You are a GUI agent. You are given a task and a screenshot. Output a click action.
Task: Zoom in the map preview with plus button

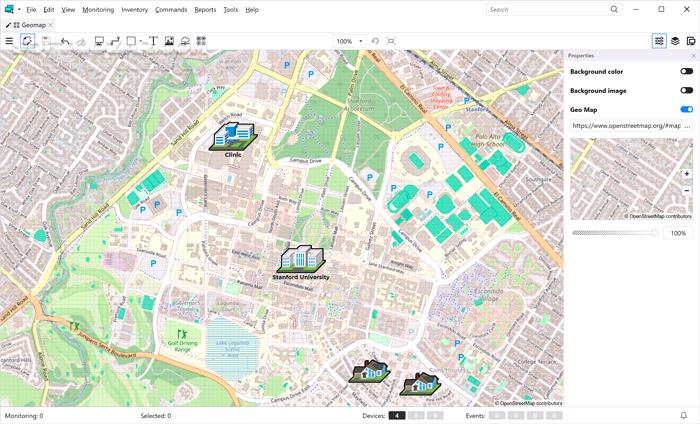tap(687, 174)
